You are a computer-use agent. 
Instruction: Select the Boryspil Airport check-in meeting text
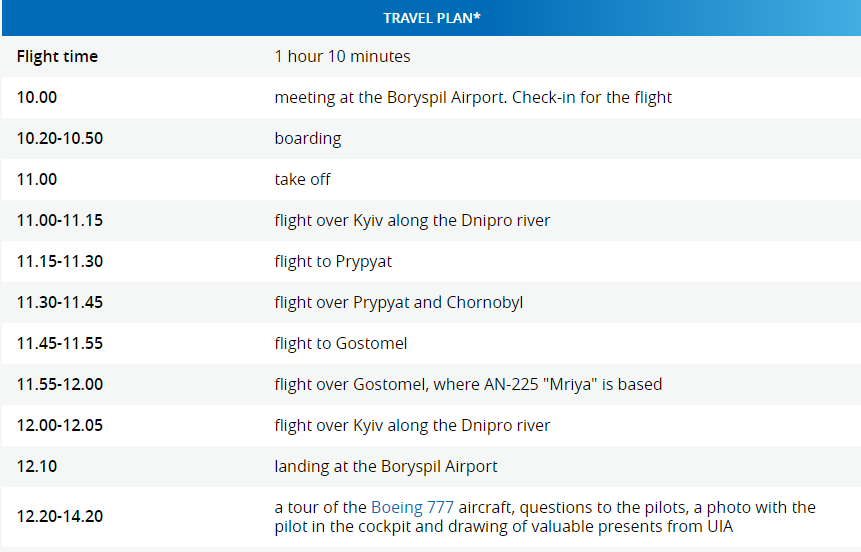coord(473,98)
